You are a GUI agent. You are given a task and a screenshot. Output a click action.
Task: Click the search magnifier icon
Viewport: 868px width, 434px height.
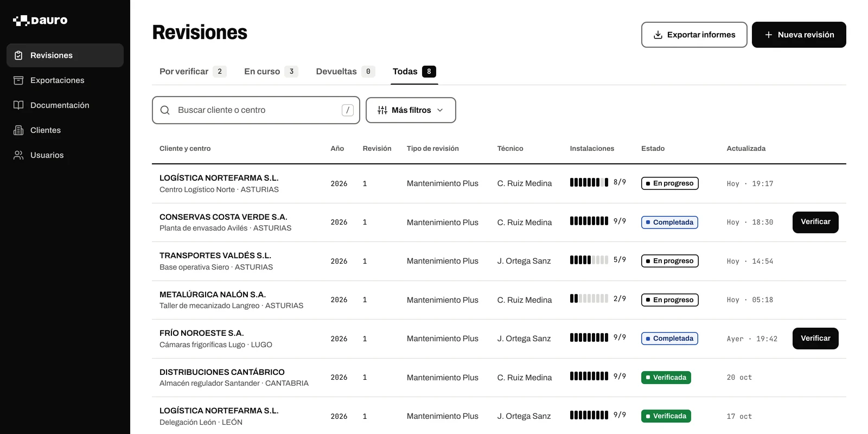click(x=165, y=110)
